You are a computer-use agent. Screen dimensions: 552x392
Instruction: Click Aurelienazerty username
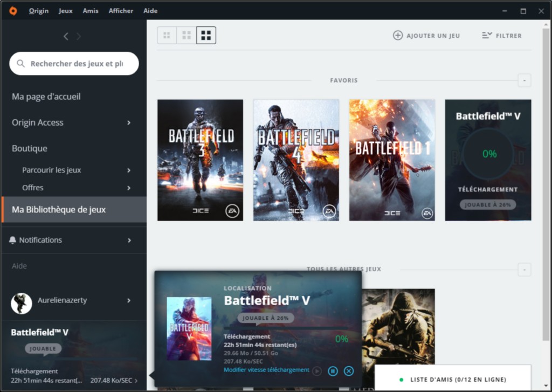pyautogui.click(x=63, y=300)
